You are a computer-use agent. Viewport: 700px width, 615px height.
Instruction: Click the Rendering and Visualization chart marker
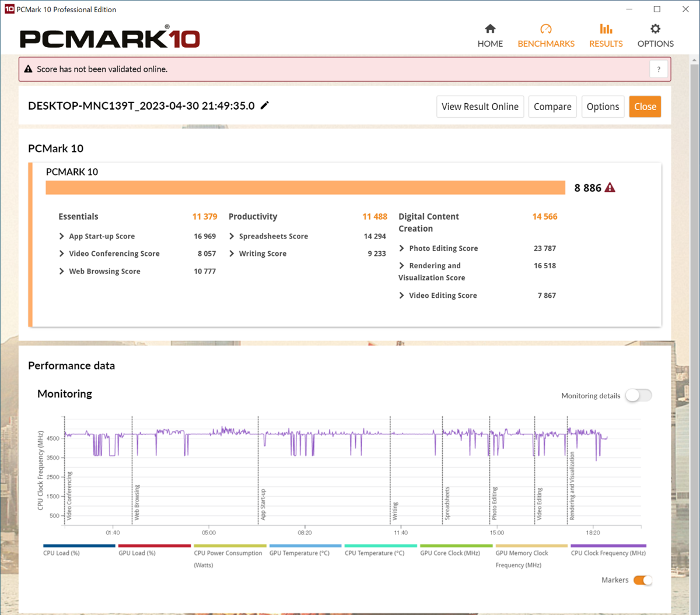[x=572, y=486]
